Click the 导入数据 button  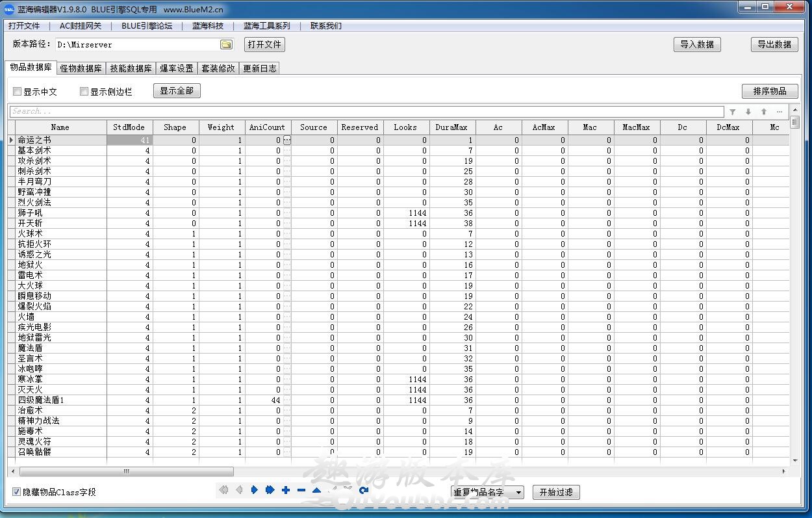tap(697, 44)
